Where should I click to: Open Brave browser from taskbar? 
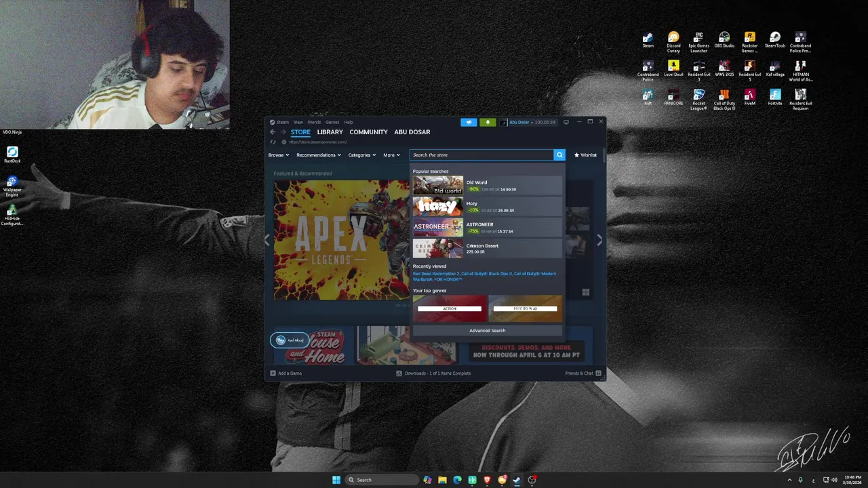[487, 480]
